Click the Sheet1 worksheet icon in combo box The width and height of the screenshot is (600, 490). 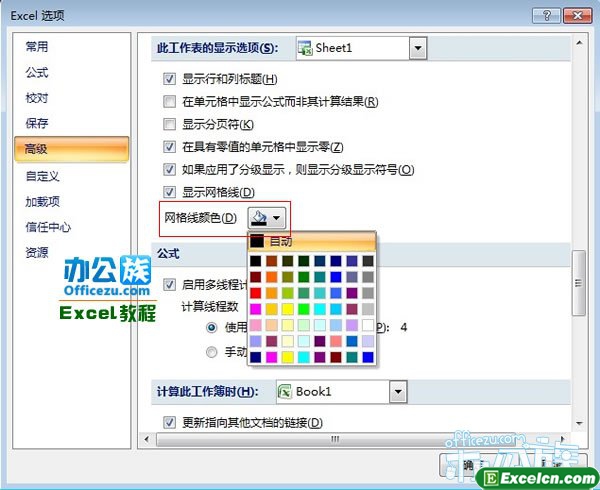(305, 48)
